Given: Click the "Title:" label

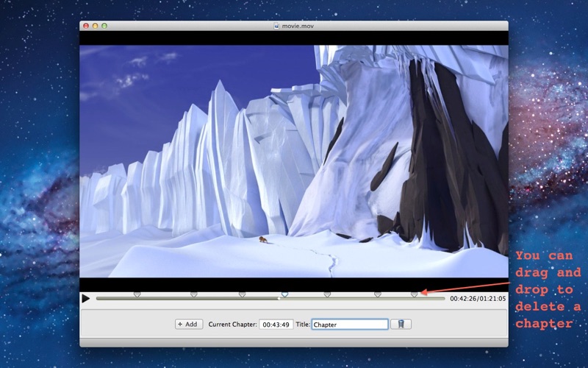Looking at the screenshot, I should pyautogui.click(x=303, y=325).
